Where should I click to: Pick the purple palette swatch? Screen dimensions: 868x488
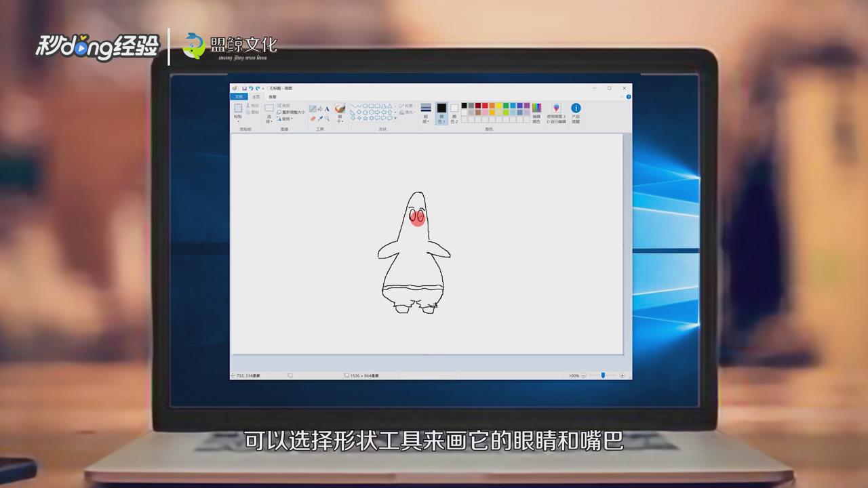pyautogui.click(x=527, y=106)
